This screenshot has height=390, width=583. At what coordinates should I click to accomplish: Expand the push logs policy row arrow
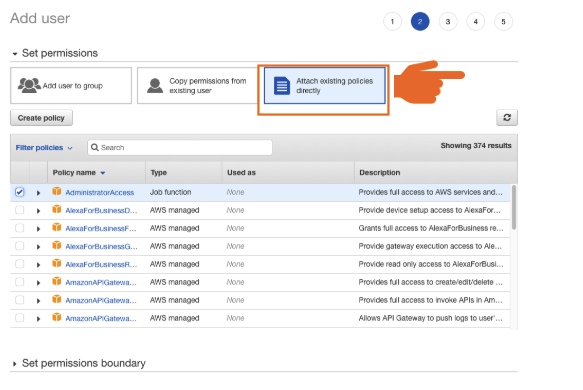click(x=38, y=319)
